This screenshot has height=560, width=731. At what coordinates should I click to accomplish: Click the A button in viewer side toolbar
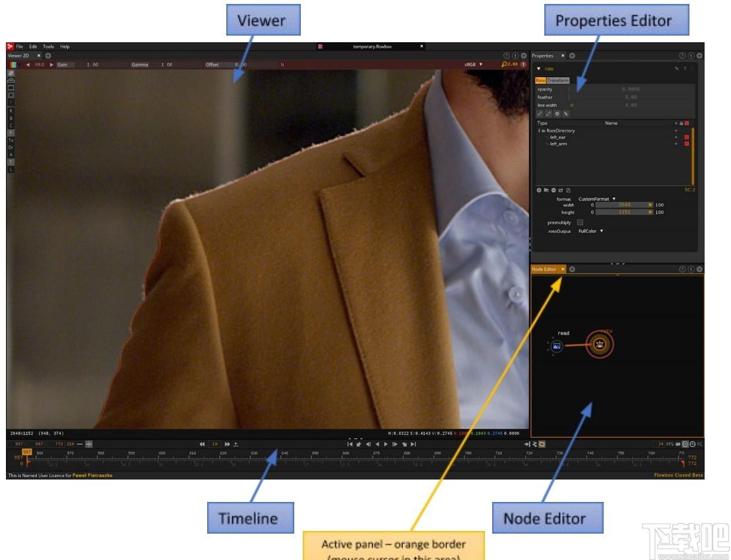coord(11,155)
